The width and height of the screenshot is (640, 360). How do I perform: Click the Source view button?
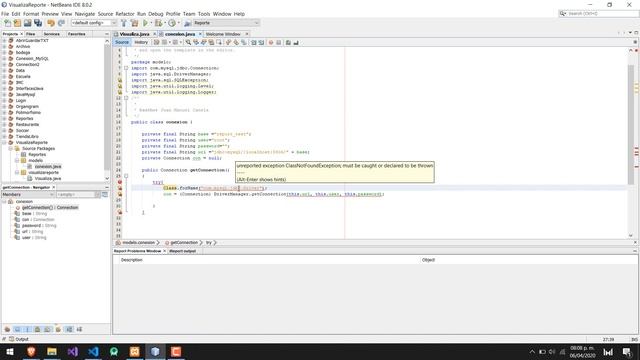tap(122, 42)
